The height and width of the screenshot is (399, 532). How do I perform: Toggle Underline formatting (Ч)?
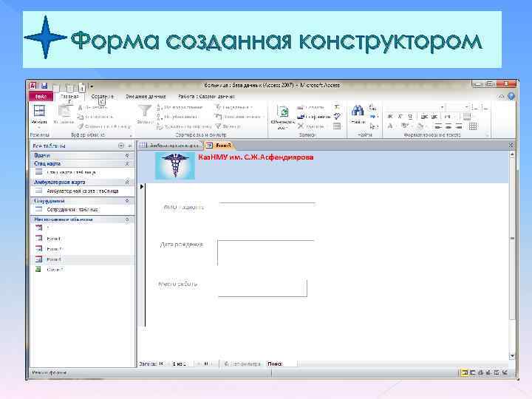pyautogui.click(x=411, y=117)
